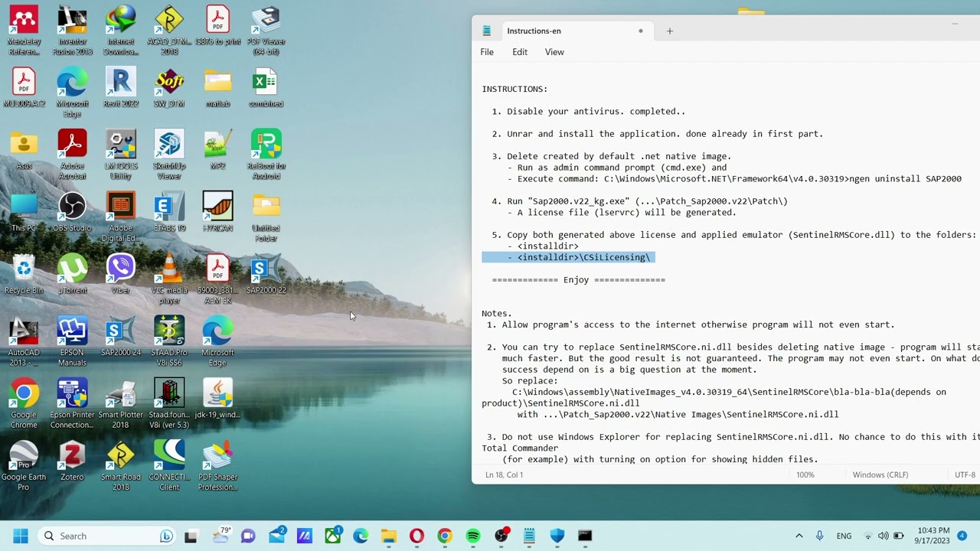Open the 100% zoom status indicator
Image resolution: width=980 pixels, height=551 pixels.
805,474
